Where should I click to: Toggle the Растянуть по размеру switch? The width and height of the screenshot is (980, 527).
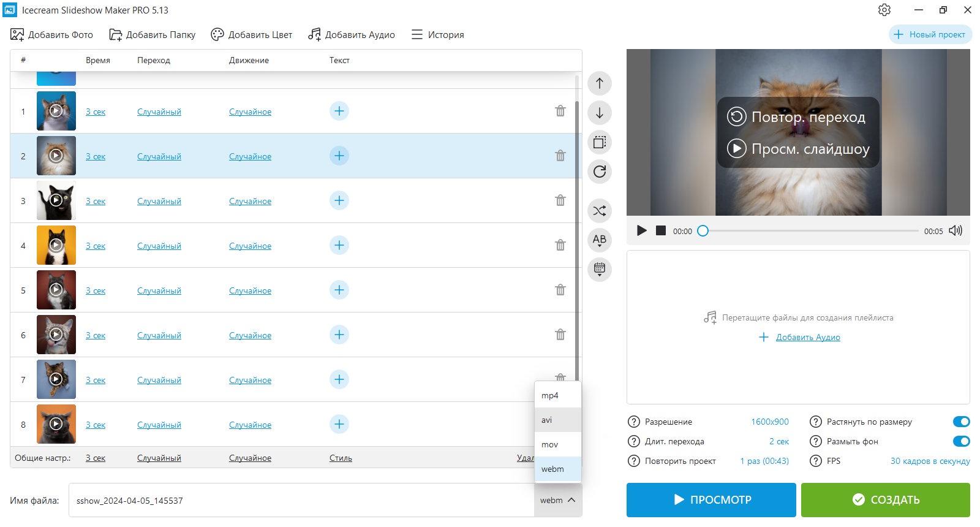click(961, 422)
